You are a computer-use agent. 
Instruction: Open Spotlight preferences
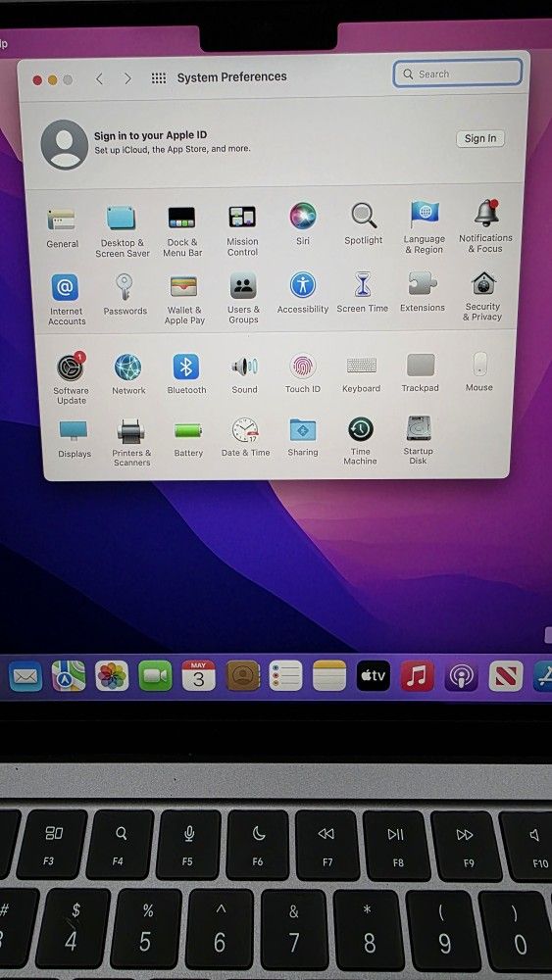[x=363, y=215]
